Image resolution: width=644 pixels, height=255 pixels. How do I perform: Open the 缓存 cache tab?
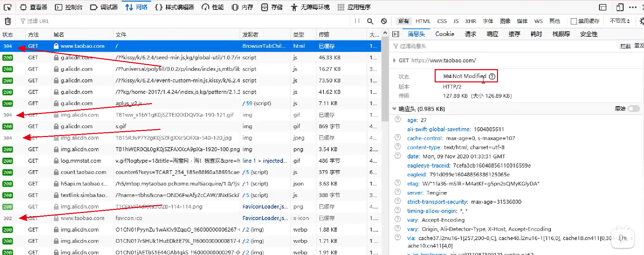[514, 34]
